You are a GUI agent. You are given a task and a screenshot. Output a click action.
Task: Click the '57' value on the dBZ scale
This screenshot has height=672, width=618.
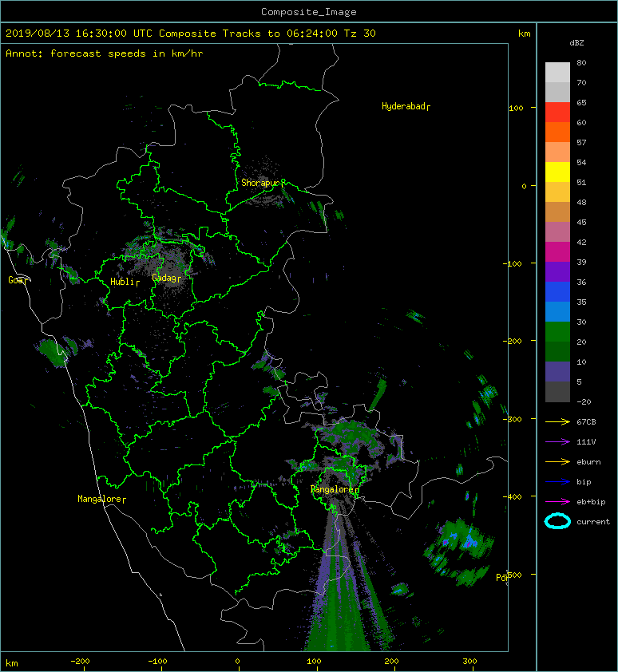coord(581,142)
